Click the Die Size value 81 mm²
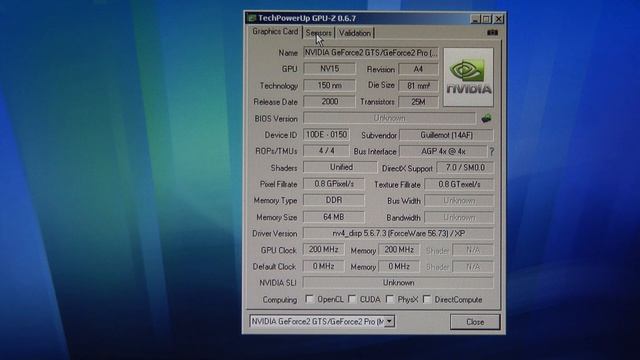The image size is (640, 360). pos(418,86)
